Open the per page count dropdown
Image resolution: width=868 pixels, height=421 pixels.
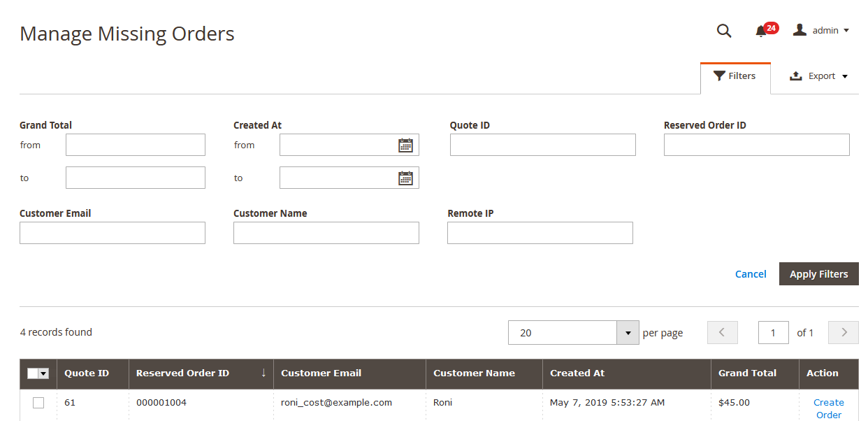tap(628, 333)
